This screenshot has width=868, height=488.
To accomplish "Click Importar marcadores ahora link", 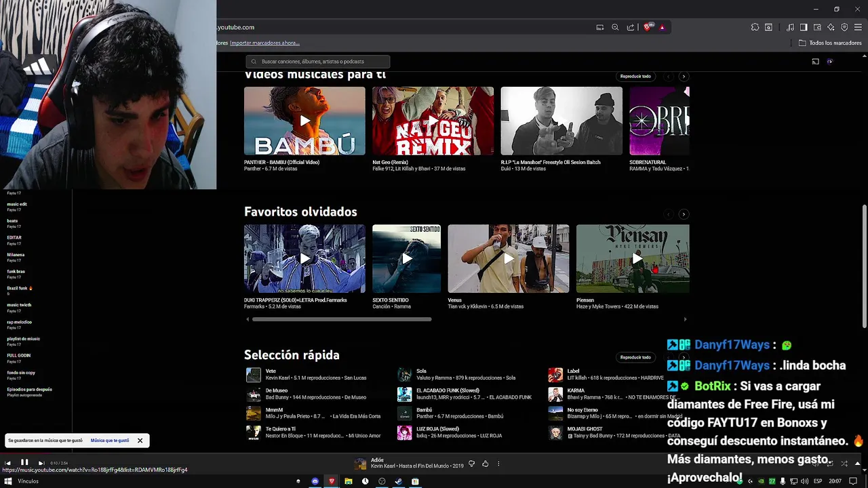I will (264, 43).
